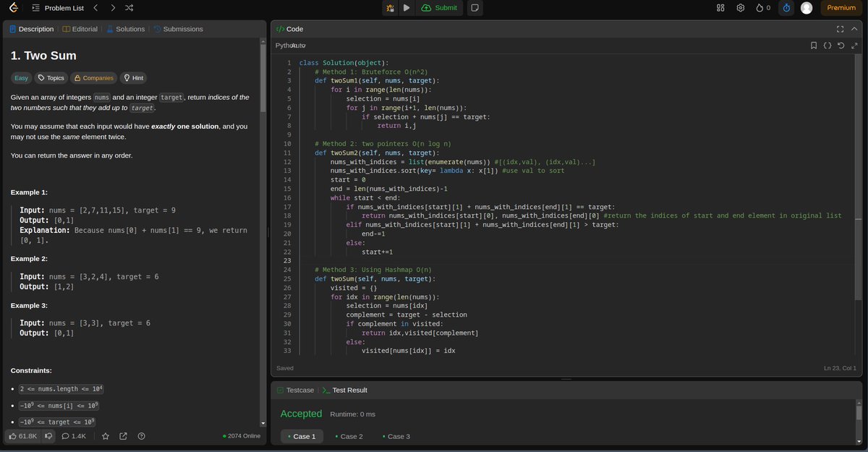Switch to the Test Result tab
This screenshot has height=452, width=868.
coord(345,390)
